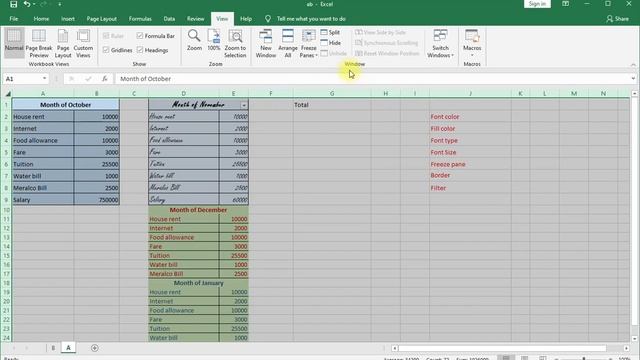Click Tuition value 25500 in October table
640x360 pixels.
tap(97, 164)
